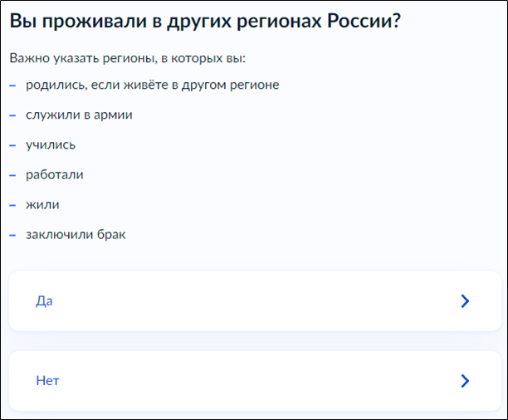Open the chevron arrow on the Нет option
The image size is (508, 420).
(465, 381)
